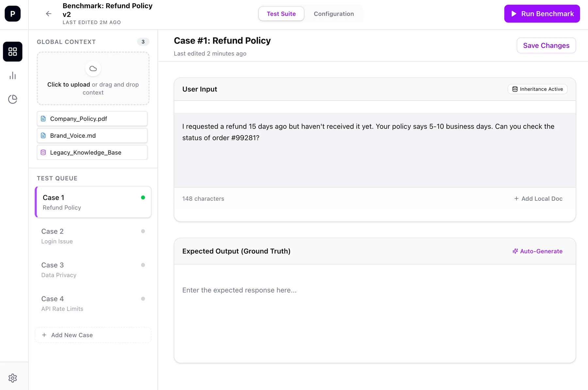Click the P logo icon
Screen dimensions: 588x390
pyautogui.click(x=13, y=14)
